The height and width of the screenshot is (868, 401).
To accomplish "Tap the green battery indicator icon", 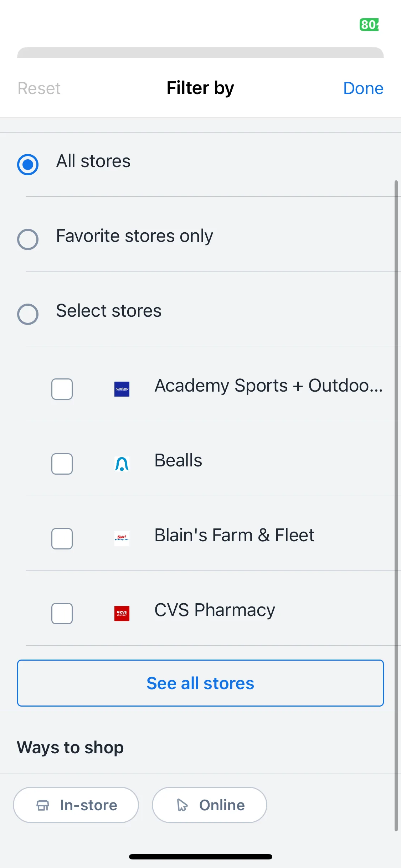I will (x=369, y=25).
